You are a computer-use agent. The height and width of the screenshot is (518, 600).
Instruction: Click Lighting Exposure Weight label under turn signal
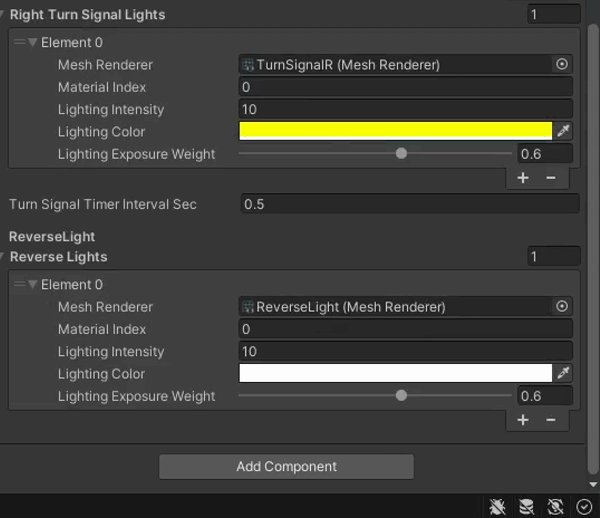[x=137, y=154]
